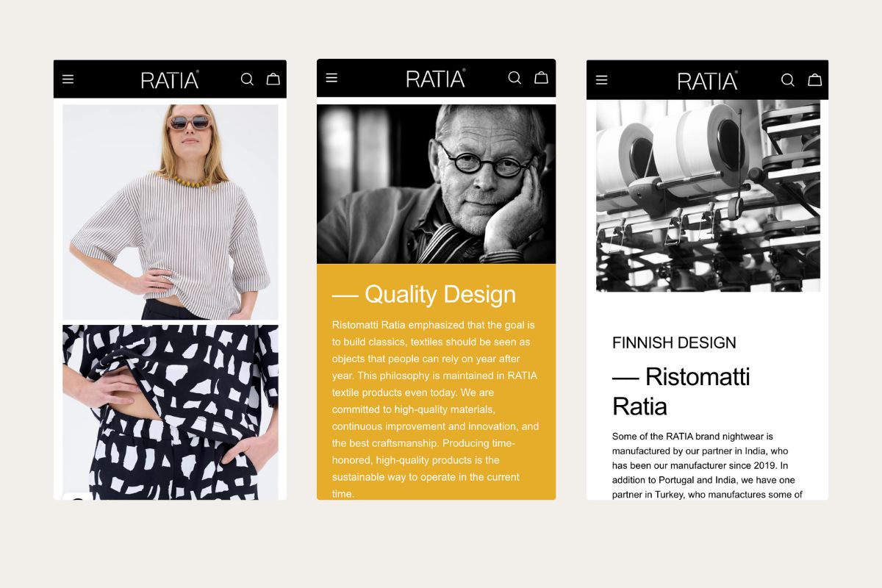The image size is (882, 588).
Task: Select the striped shirt model product photo
Action: point(171,212)
